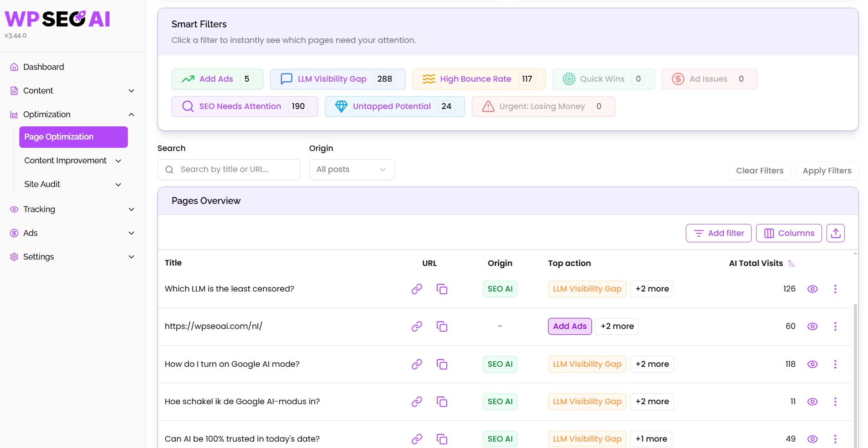View details eye for https://wpseoai.com/nl/ row
Screen dimensions: 868x448
(812, 326)
